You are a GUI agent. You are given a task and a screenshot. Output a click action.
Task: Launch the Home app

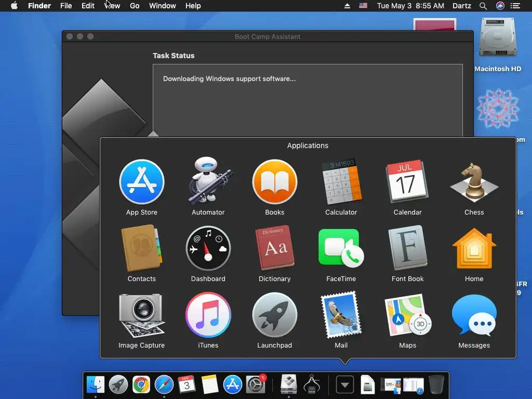click(x=474, y=248)
